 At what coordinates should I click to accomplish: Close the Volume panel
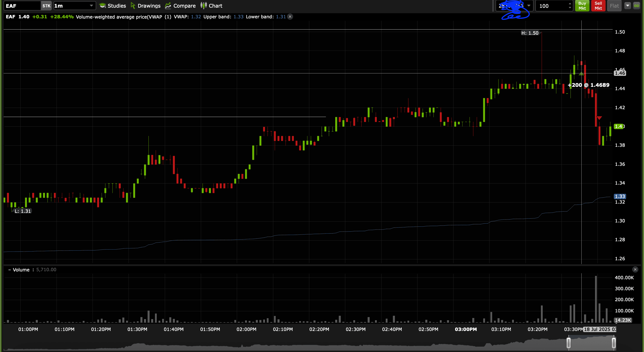pos(635,269)
